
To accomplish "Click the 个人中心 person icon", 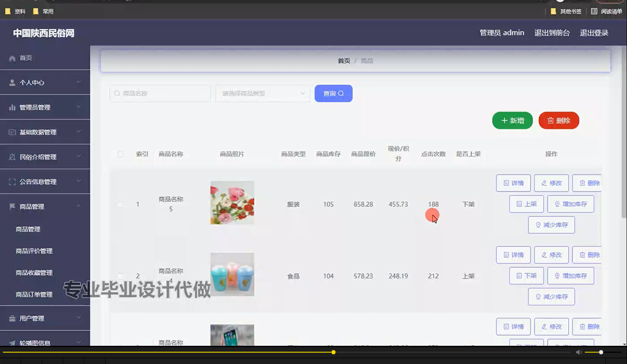I will pyautogui.click(x=12, y=82).
